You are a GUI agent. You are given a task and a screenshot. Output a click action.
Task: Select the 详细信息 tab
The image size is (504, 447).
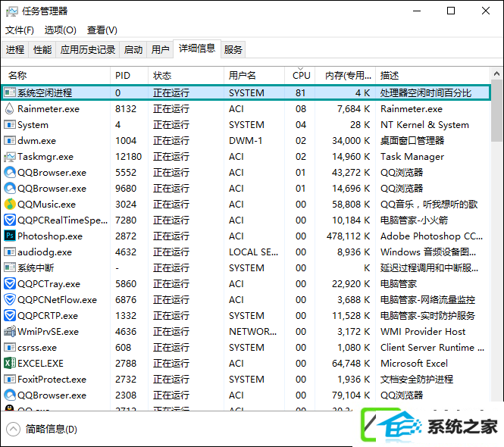click(197, 48)
